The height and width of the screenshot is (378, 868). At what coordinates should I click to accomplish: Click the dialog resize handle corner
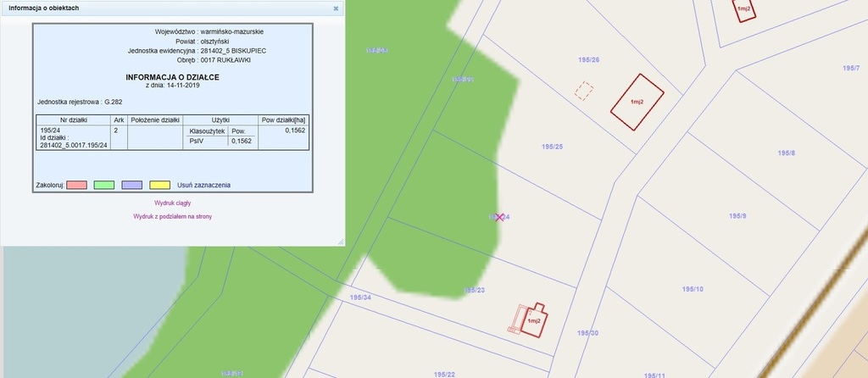point(340,242)
